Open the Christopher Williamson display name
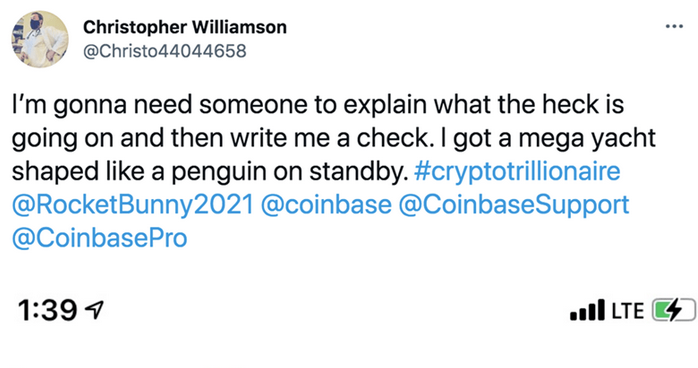Screen dimensions: 698x368 185,27
